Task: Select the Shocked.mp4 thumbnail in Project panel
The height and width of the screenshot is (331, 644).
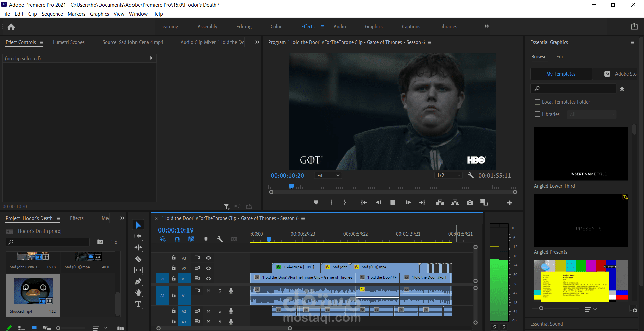Action: (x=33, y=290)
